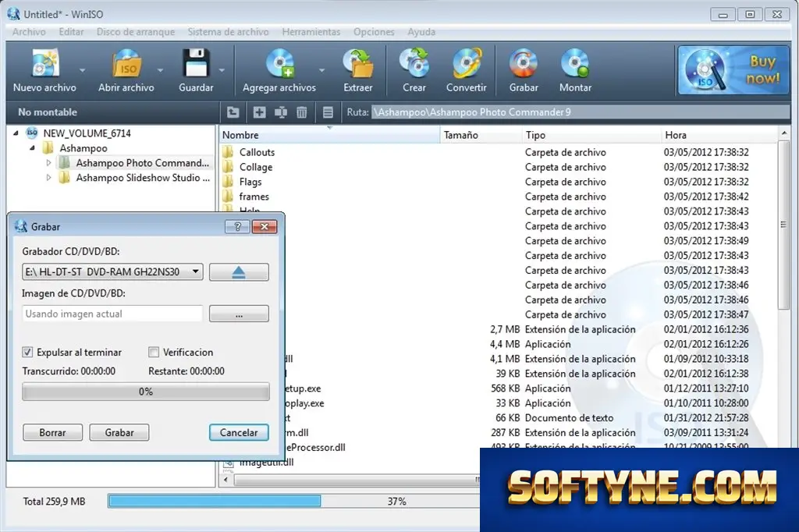Open the Abrir archivo ISO icon
The image size is (799, 532).
pyautogui.click(x=126, y=64)
